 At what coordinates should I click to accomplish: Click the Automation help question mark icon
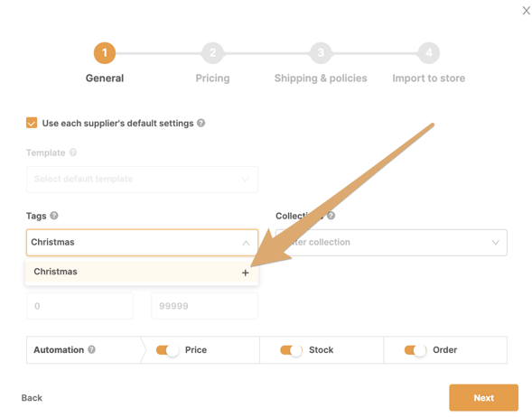[91, 349]
